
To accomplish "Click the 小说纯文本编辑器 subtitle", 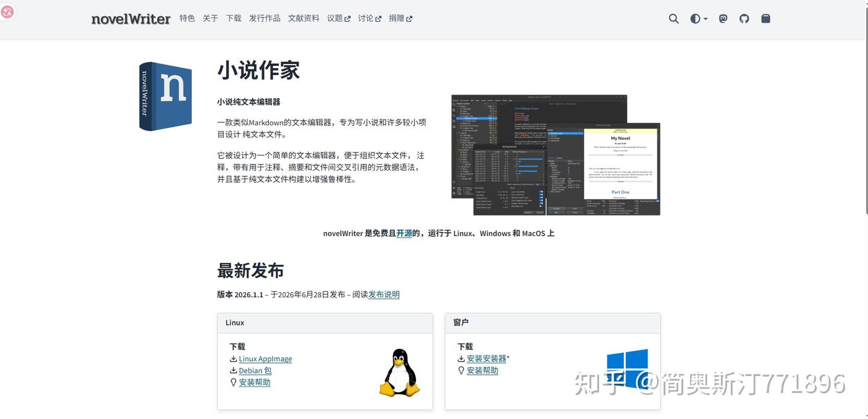I will (248, 102).
